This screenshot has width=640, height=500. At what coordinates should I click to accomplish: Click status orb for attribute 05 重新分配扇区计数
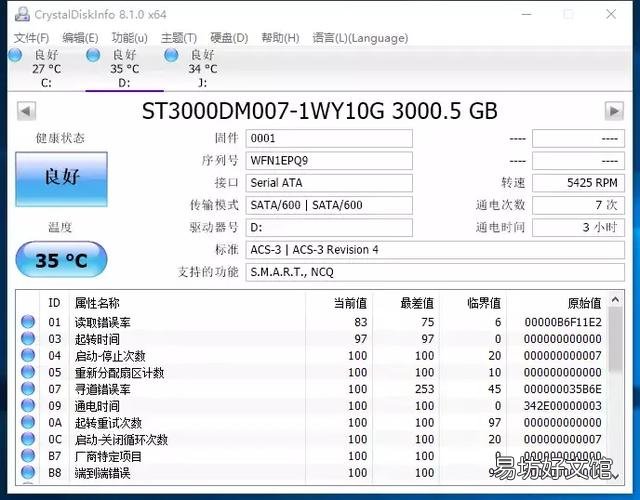pyautogui.click(x=28, y=372)
